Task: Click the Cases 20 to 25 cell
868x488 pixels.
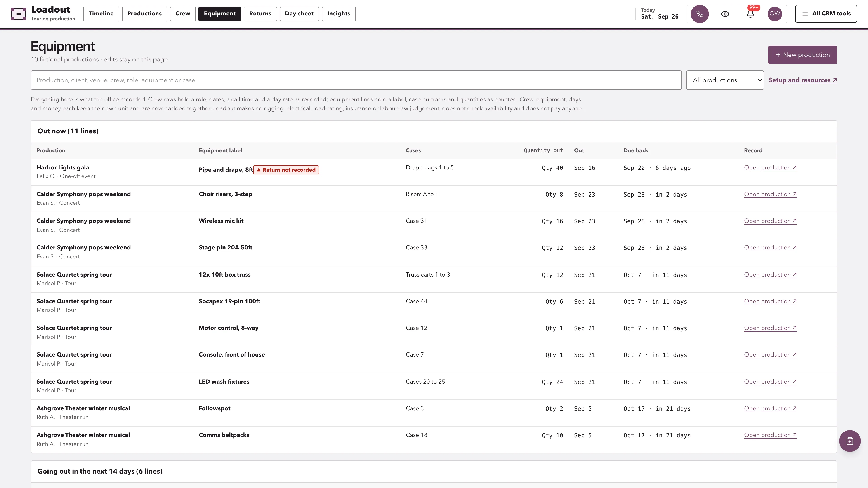Action: coord(425,382)
